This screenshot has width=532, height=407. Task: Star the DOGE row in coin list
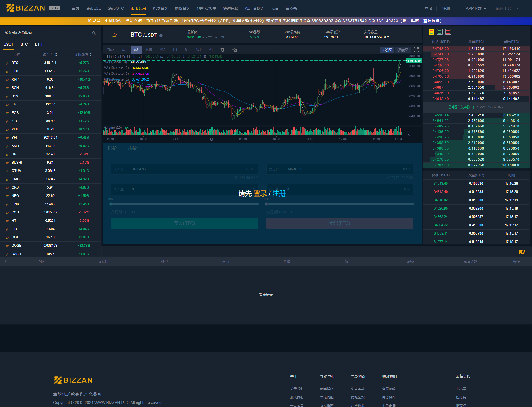click(x=7, y=246)
